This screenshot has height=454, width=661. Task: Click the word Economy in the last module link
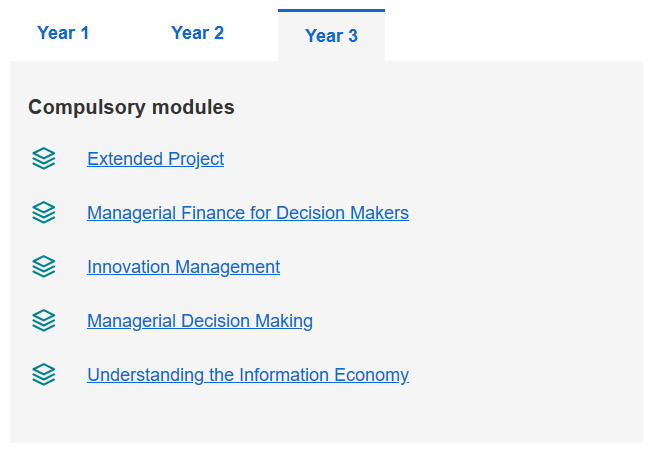[x=371, y=375]
